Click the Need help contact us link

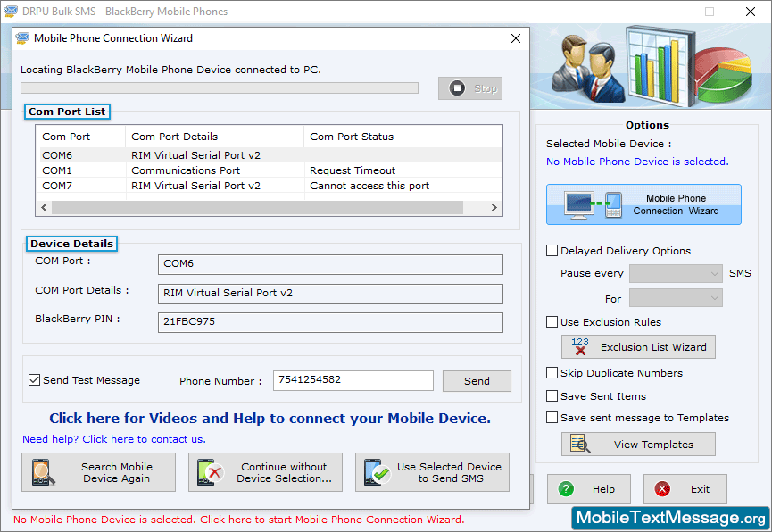click(x=114, y=439)
